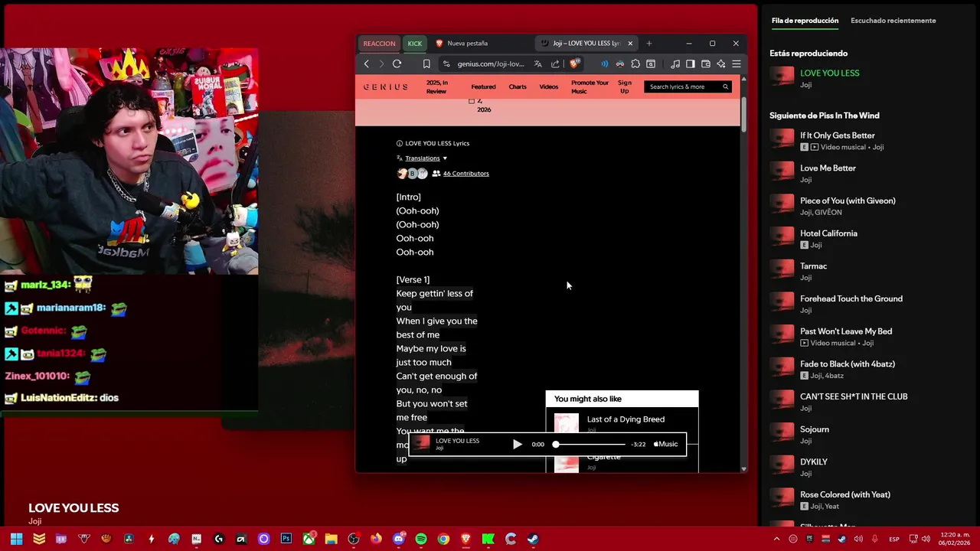Image resolution: width=980 pixels, height=551 pixels.
Task: Go back in the Brave browser
Action: click(x=367, y=64)
